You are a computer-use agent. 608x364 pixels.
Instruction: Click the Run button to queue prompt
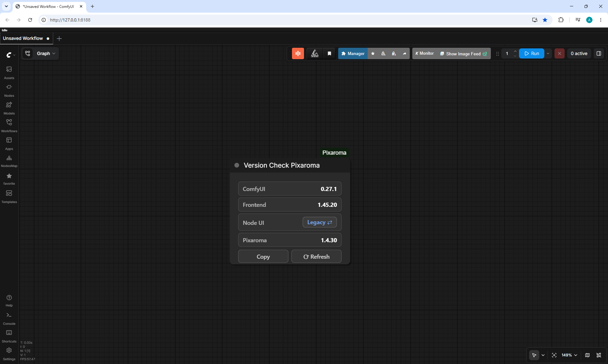click(532, 53)
